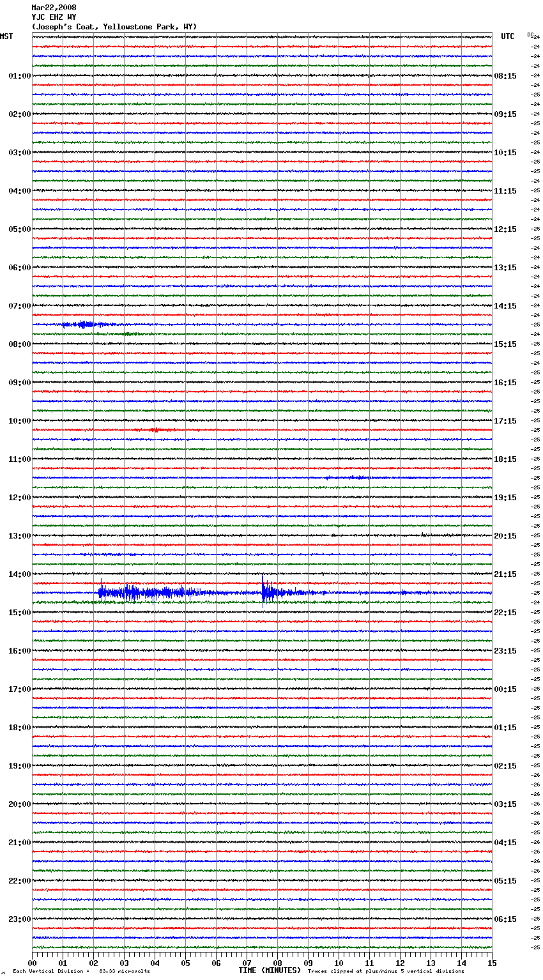Click minute tick label 03 on bottom axis
Image resolution: width=543 pixels, height=980 pixels.
pyautogui.click(x=124, y=963)
